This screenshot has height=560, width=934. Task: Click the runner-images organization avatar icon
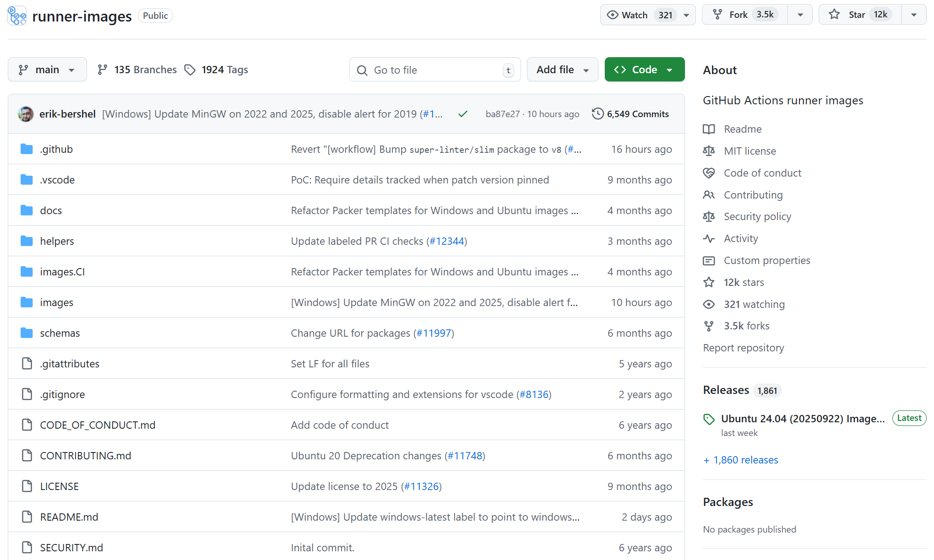click(x=17, y=16)
